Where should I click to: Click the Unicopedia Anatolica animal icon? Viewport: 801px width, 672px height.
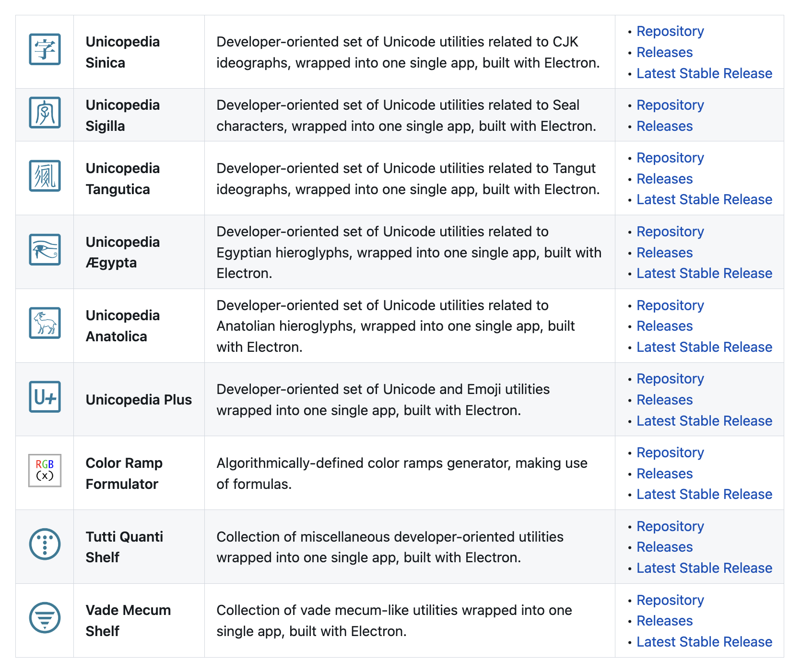[x=45, y=323]
